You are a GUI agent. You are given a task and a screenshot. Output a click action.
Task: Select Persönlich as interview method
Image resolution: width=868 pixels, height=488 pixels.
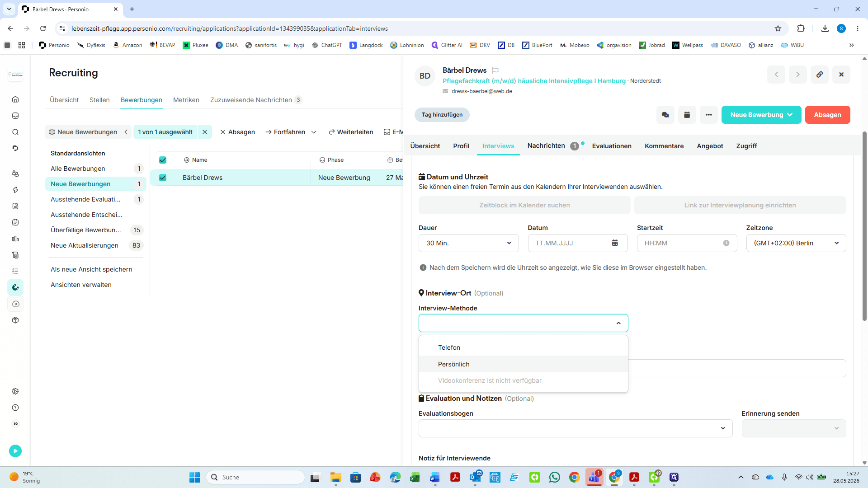[524, 364]
